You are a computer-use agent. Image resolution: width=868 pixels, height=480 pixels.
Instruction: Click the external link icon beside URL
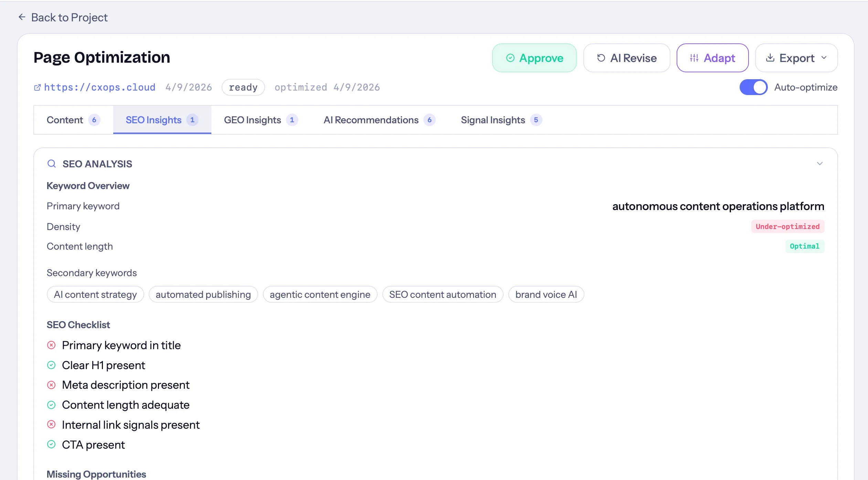point(38,87)
